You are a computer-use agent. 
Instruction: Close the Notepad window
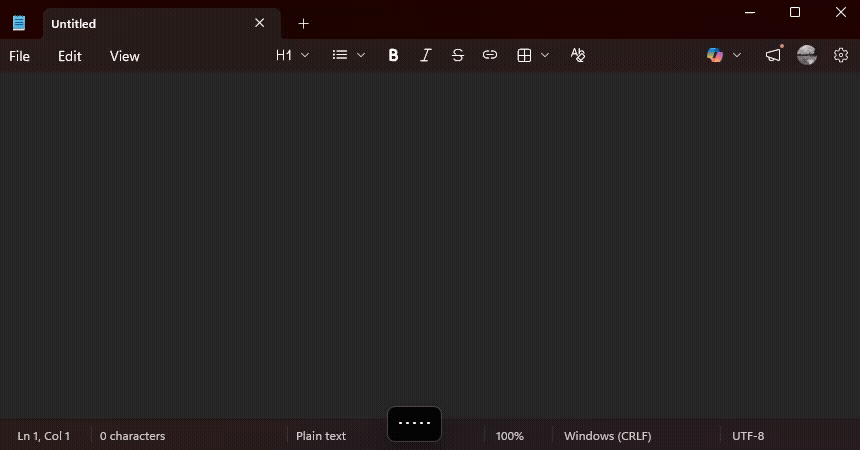point(841,12)
